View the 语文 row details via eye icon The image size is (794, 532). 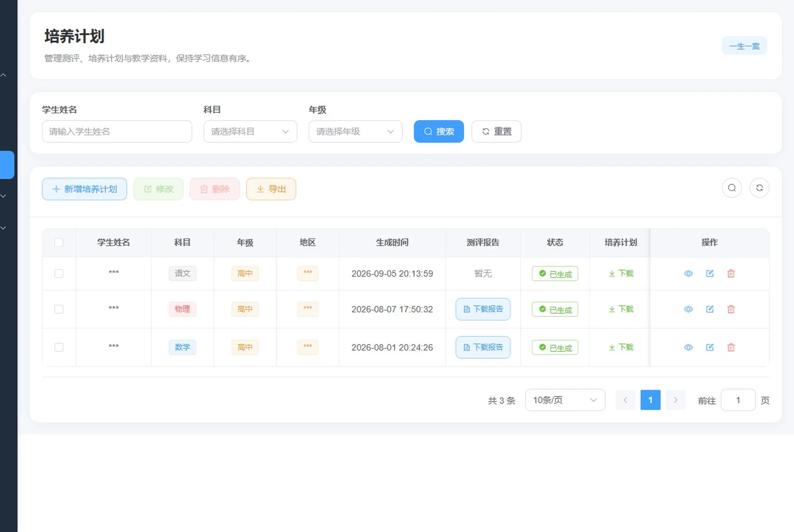(x=688, y=273)
